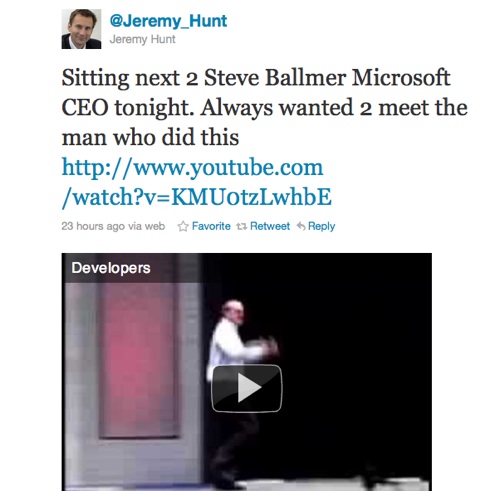Viewport: 500px width, 491px height.
Task: Click the Retweet arrows icon
Action: tap(242, 227)
